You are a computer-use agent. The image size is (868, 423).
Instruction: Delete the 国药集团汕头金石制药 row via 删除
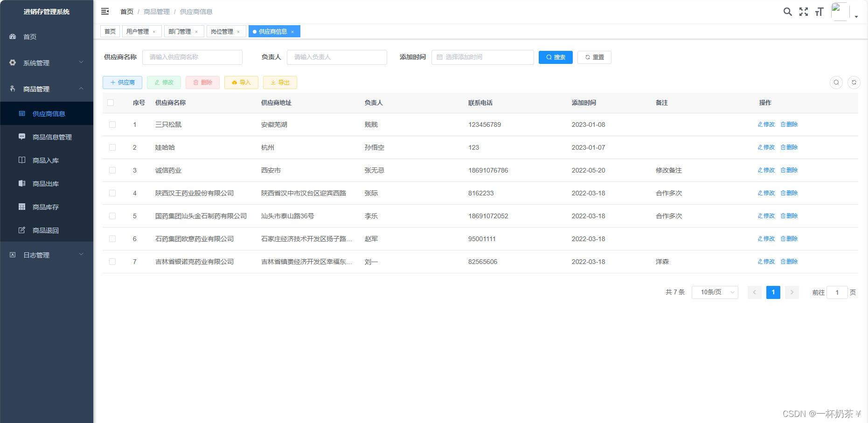coord(789,216)
